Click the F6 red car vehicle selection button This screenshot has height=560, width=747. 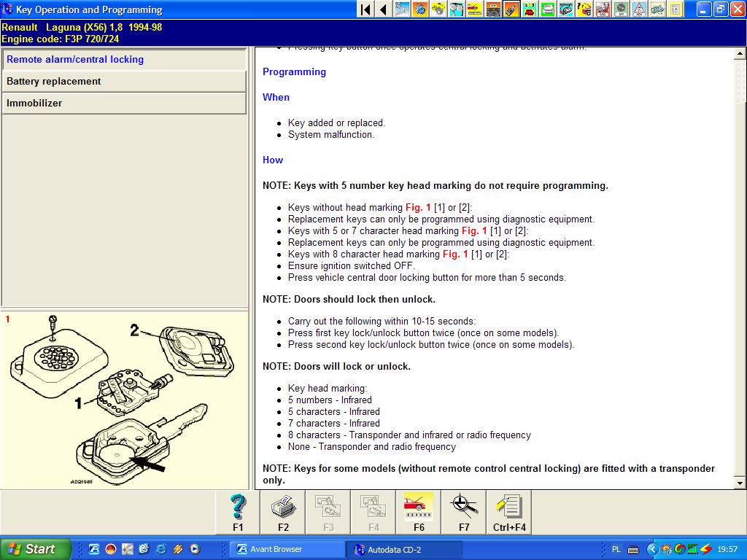click(419, 512)
